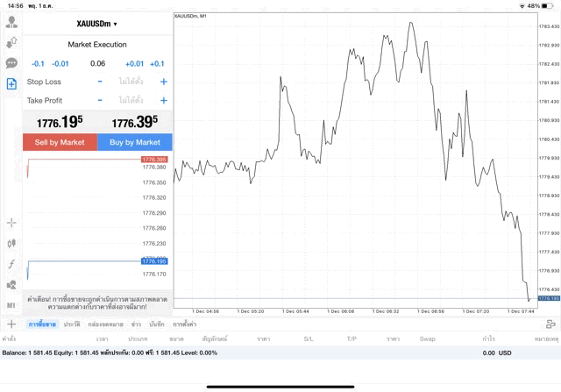Switch to the ข่าว (News) tab
Viewport: 561px width, 392px height.
click(137, 324)
